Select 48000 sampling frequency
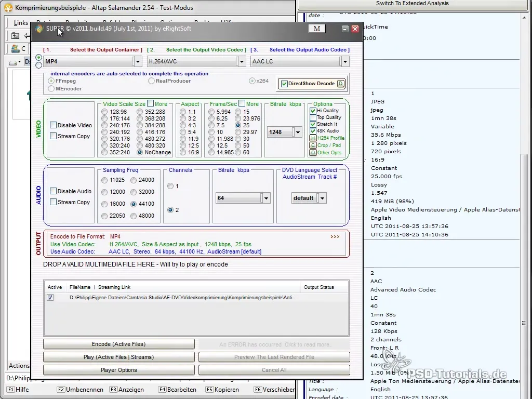 [134, 216]
